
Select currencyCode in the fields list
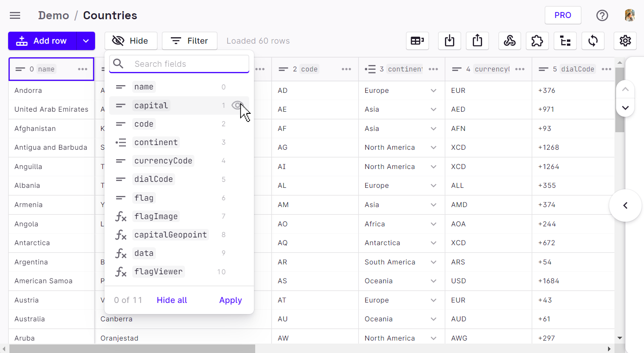click(163, 161)
